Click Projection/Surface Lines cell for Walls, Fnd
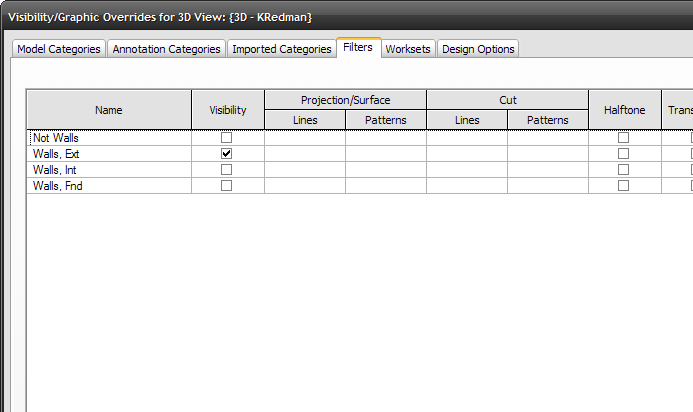Image resolution: width=693 pixels, height=412 pixels. (305, 186)
